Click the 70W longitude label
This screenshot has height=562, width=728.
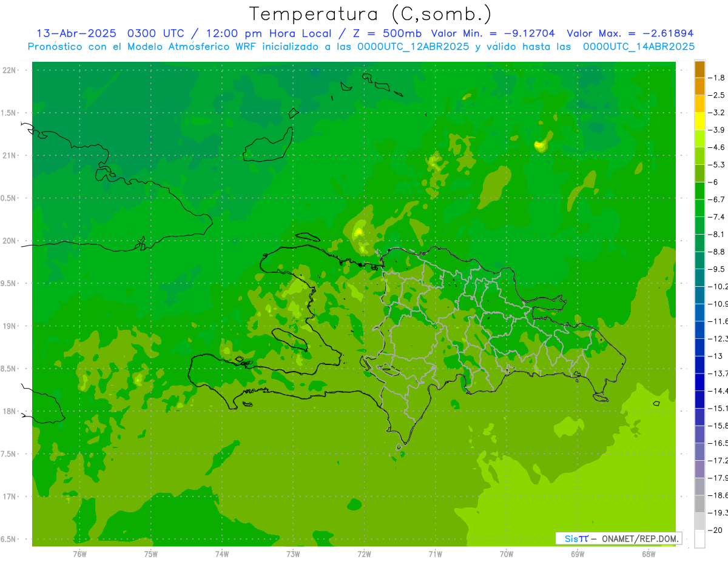[x=507, y=554]
